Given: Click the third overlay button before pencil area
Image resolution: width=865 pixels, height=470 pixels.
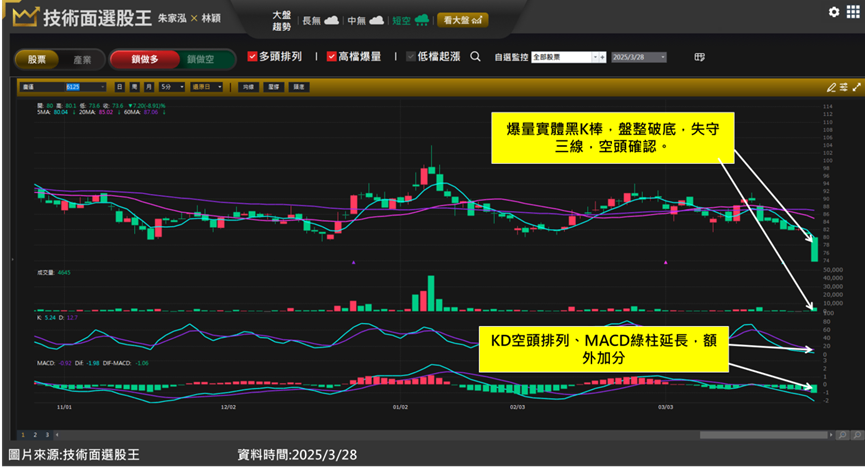Looking at the screenshot, I should [298, 87].
